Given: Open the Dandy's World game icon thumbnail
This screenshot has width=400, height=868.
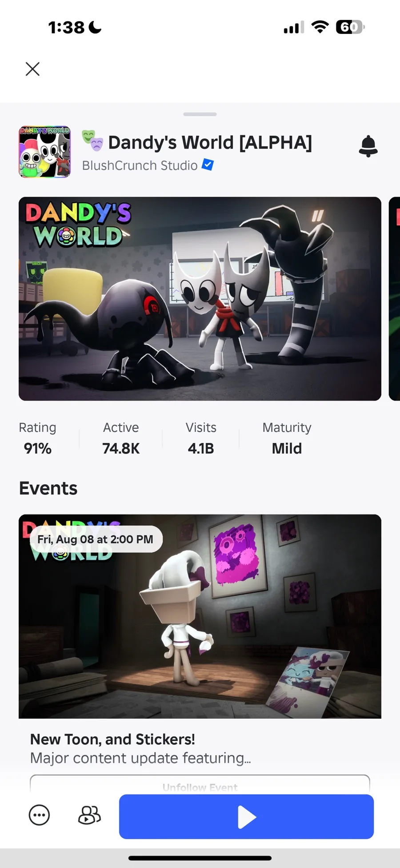Looking at the screenshot, I should pyautogui.click(x=44, y=152).
